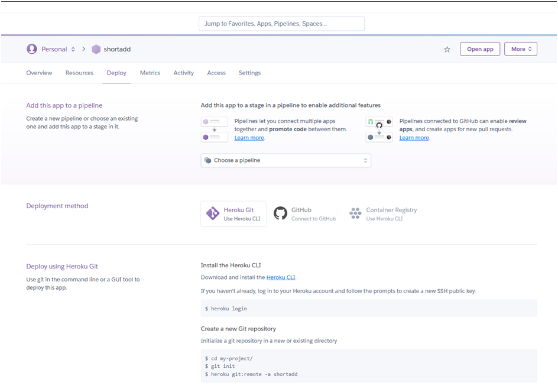Click the shortadd app hexagon icon
The width and height of the screenshot is (558, 392).
pos(96,49)
